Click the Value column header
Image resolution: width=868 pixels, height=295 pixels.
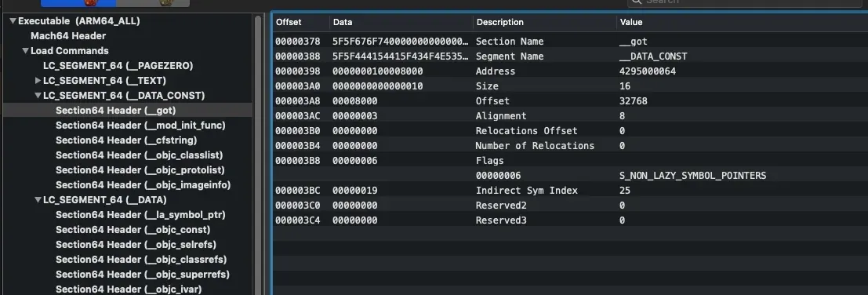(x=743, y=23)
